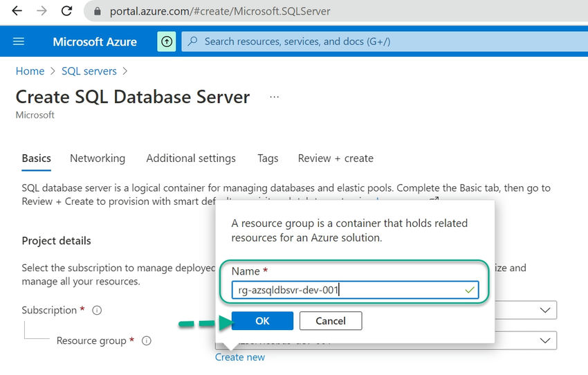
Task: Open the ellipsis menu beside page title
Action: [274, 98]
